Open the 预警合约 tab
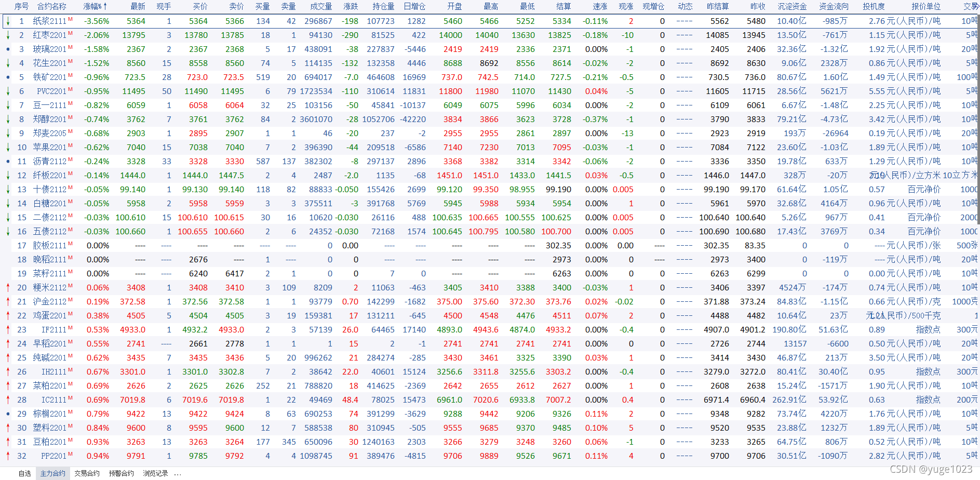This screenshot has width=980, height=480. coord(121,473)
